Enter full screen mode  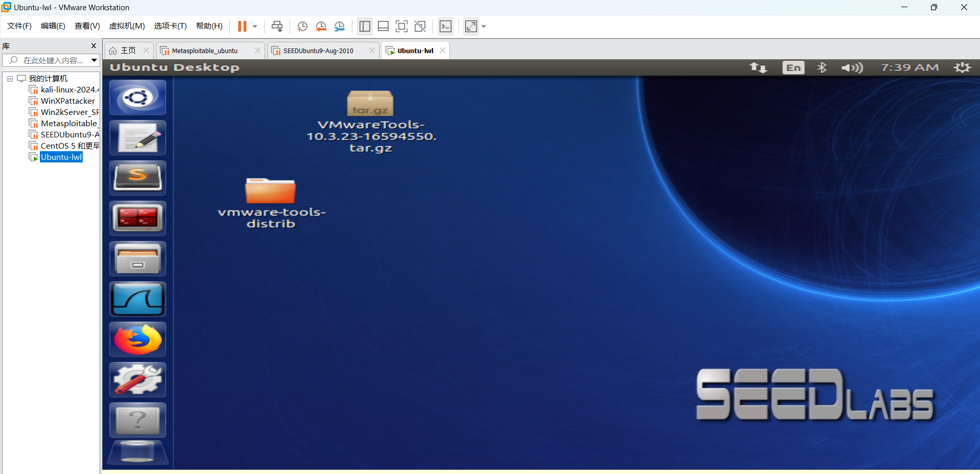(401, 27)
